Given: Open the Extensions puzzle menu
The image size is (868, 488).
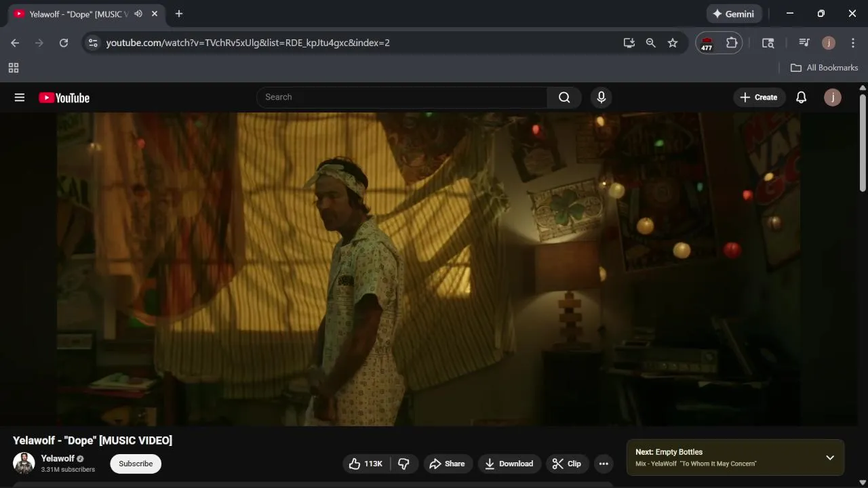Looking at the screenshot, I should tap(732, 43).
